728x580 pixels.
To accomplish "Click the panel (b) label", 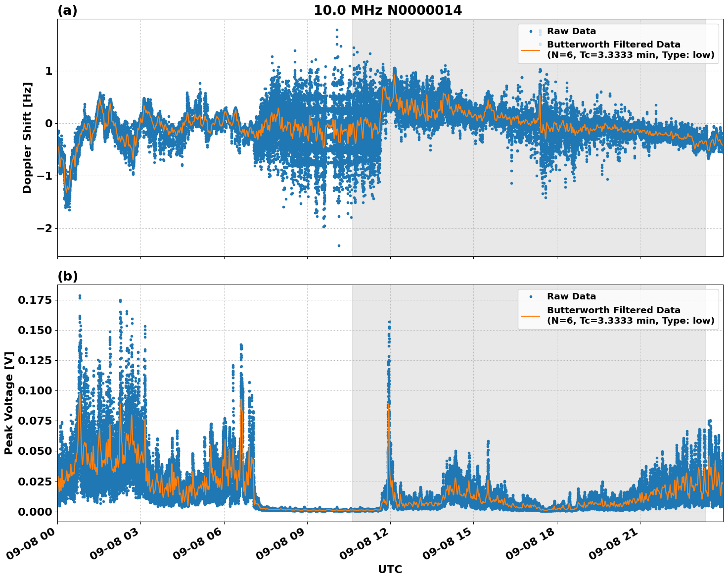I will click(68, 276).
